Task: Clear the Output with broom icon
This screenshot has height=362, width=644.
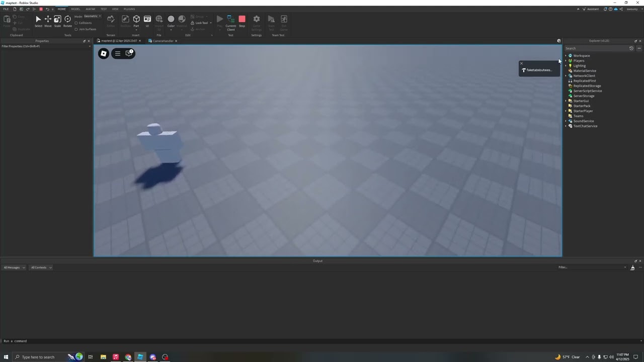Action: pos(632,267)
